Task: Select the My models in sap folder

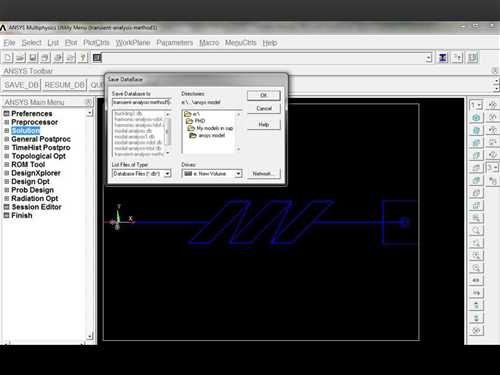Action: pyautogui.click(x=211, y=128)
